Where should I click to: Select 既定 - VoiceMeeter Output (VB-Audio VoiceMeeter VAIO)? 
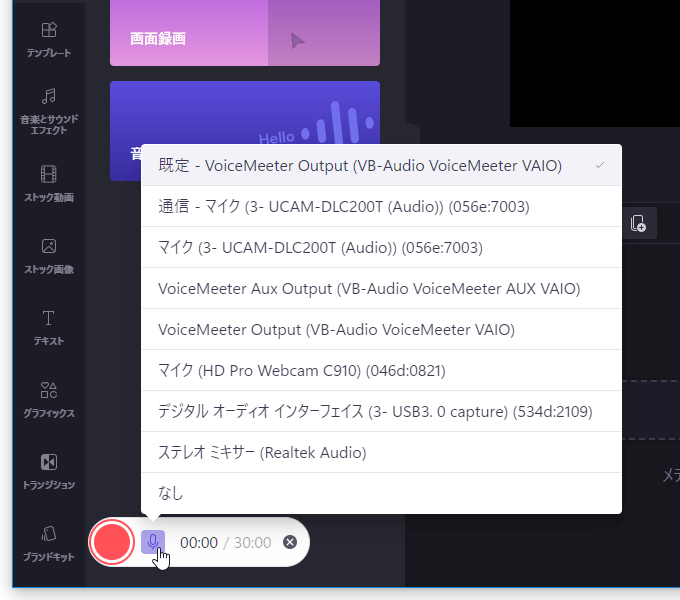coord(381,165)
